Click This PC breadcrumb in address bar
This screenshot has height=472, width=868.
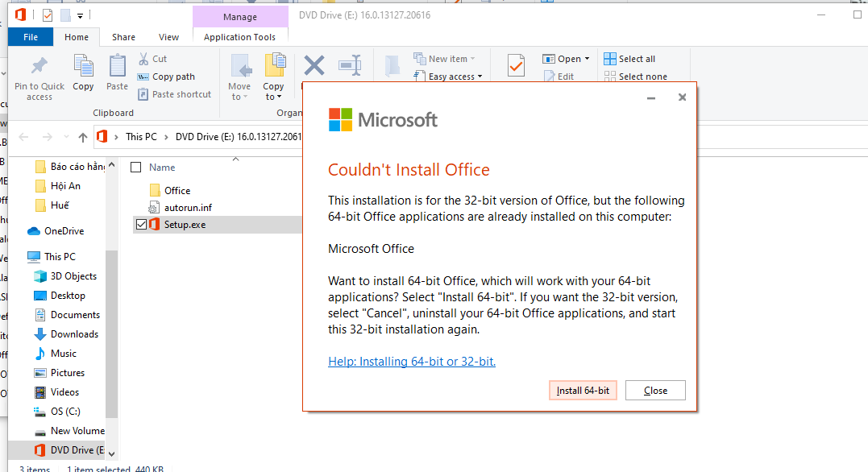[141, 137]
